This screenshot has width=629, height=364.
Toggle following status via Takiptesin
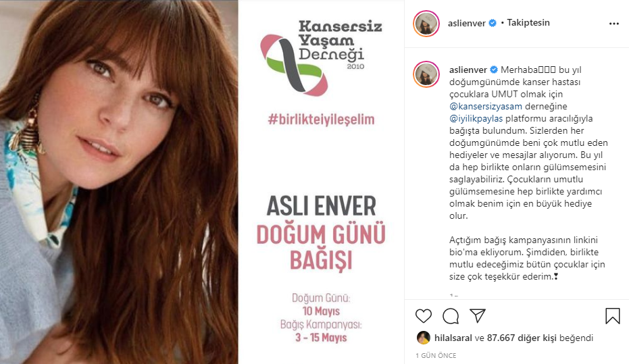click(528, 23)
